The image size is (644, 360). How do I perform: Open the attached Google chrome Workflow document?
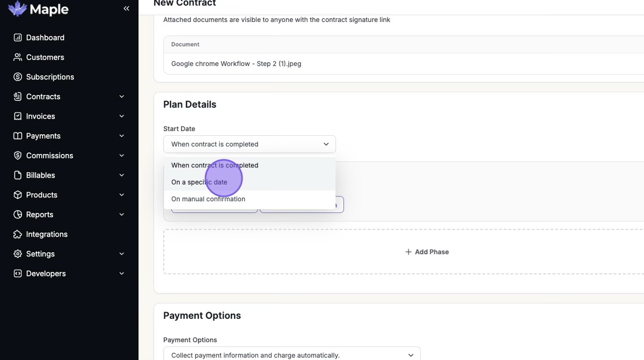[236, 63]
